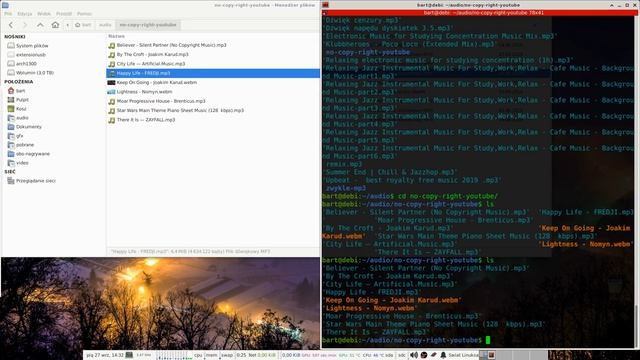Click the swap monitor in the taskbar
Viewport: 640px width, 360px height.
pos(227,355)
